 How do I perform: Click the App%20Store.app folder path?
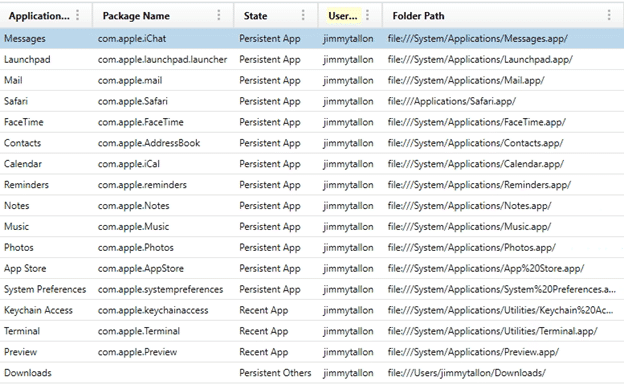(486, 269)
